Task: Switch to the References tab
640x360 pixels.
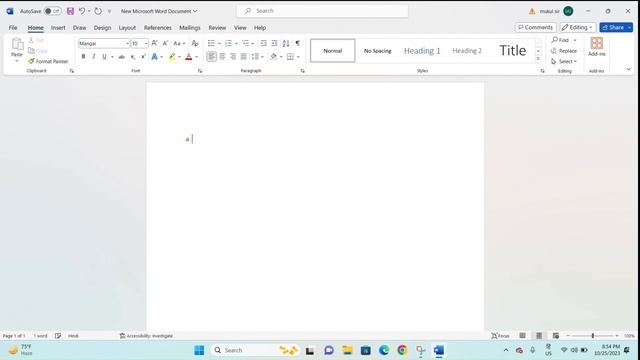Action: (x=158, y=28)
